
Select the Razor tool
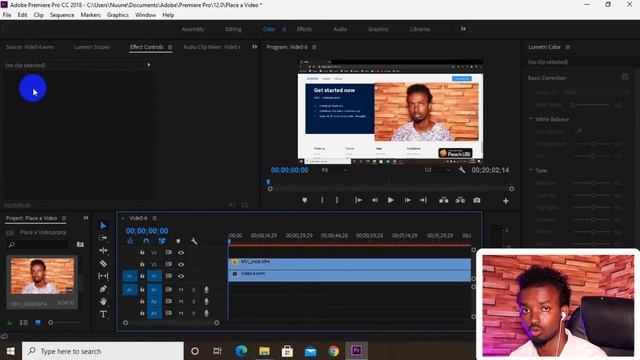click(103, 264)
